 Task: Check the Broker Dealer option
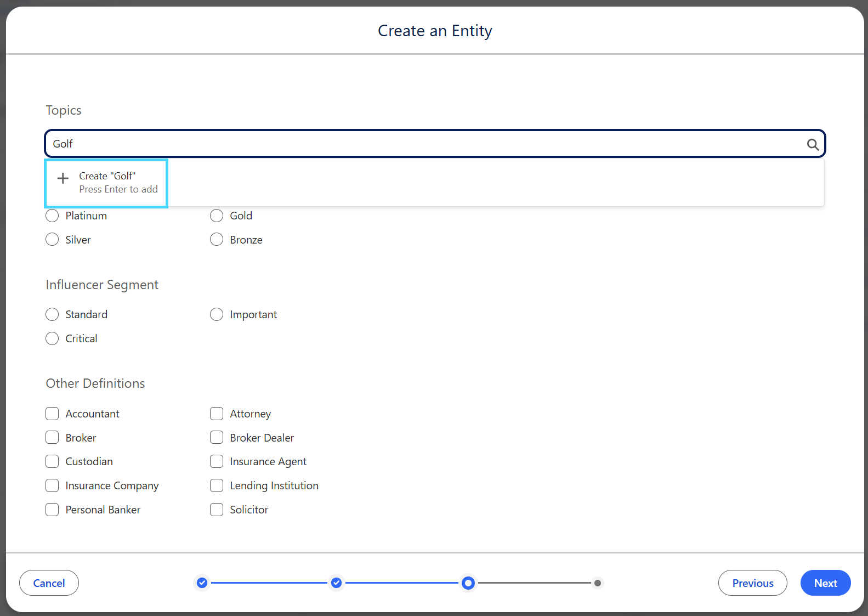(x=217, y=438)
